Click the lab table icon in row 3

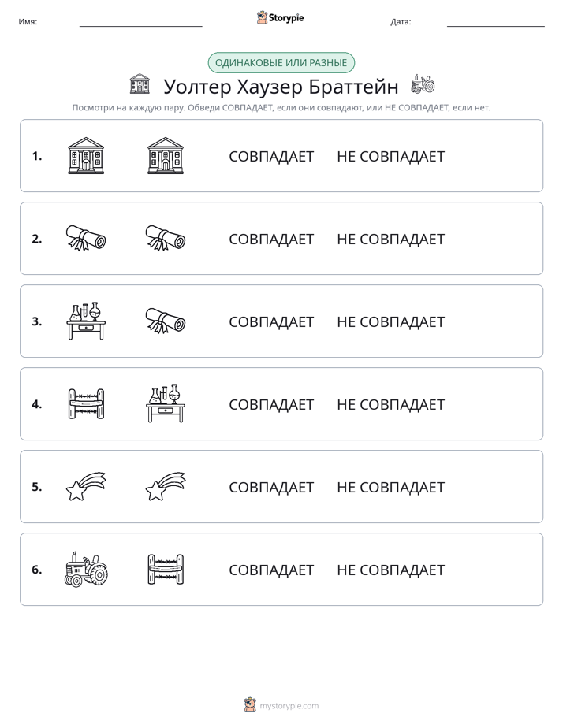click(86, 321)
